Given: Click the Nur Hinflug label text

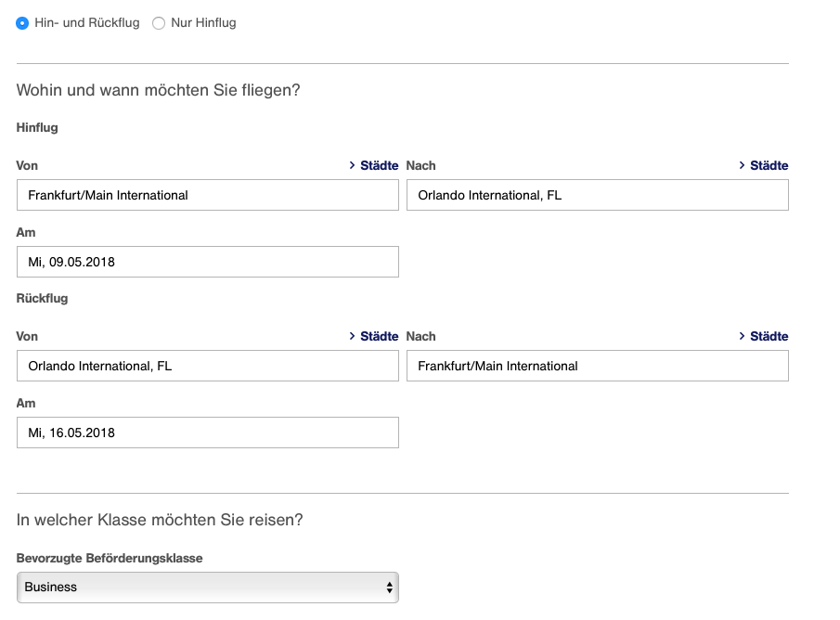Looking at the screenshot, I should (x=203, y=23).
